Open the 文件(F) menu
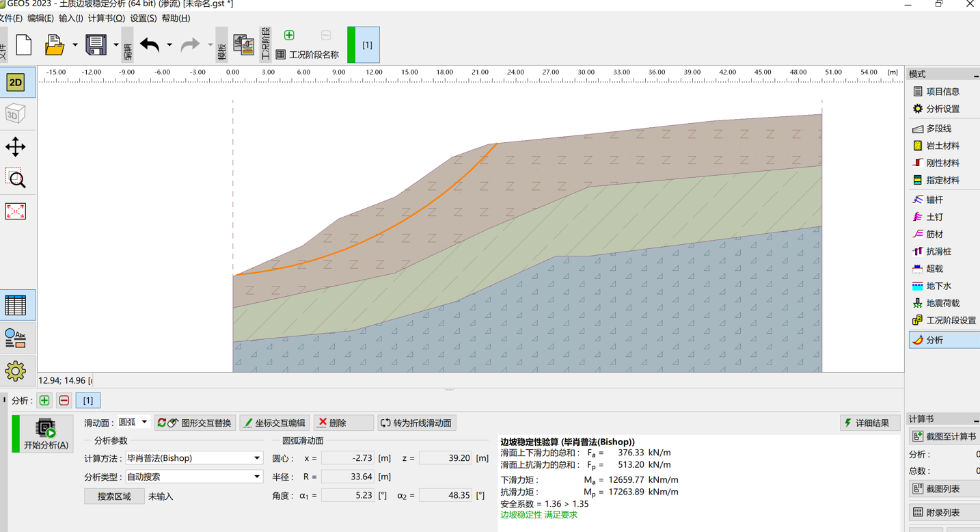This screenshot has height=532, width=980. point(11,18)
